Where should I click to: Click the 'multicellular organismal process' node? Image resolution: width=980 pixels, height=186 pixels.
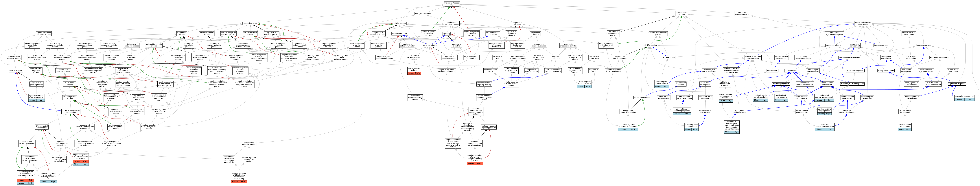(x=743, y=14)
